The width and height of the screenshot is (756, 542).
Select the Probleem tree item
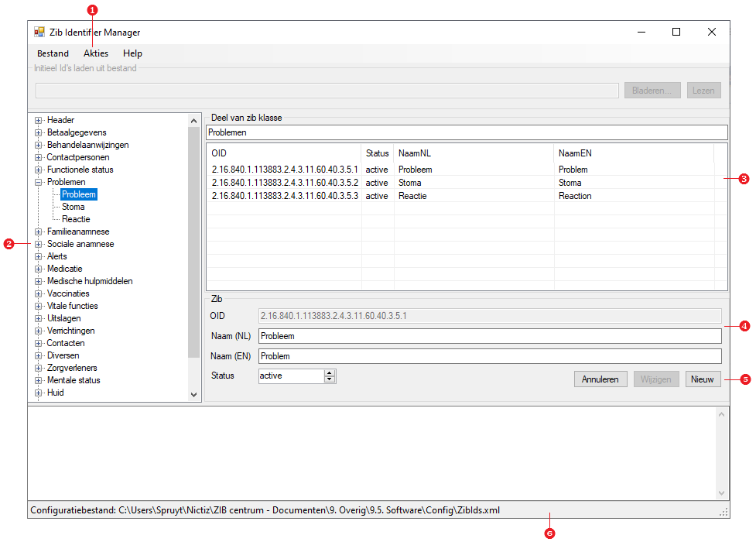79,194
